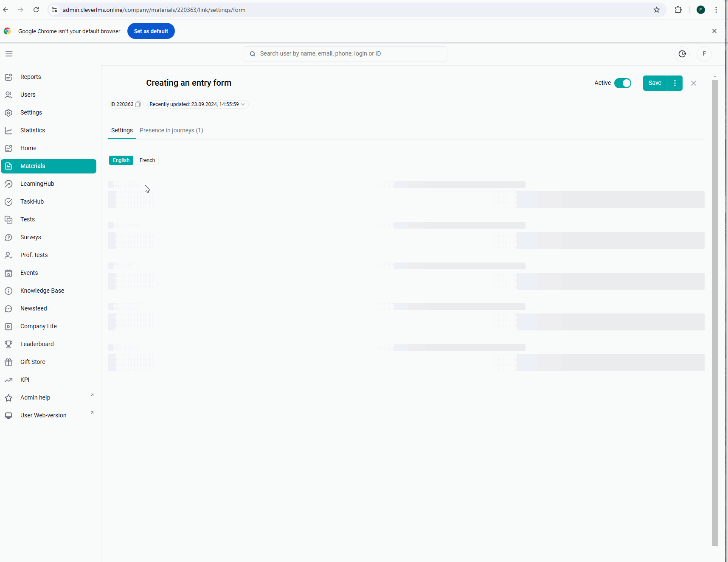Open Chrome extensions puzzle icon

click(x=678, y=10)
